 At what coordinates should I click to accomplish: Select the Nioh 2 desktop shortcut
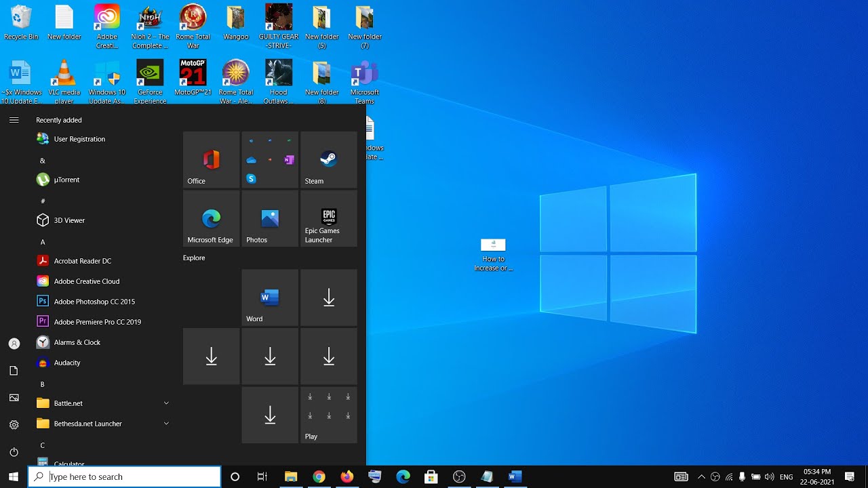pyautogui.click(x=150, y=27)
